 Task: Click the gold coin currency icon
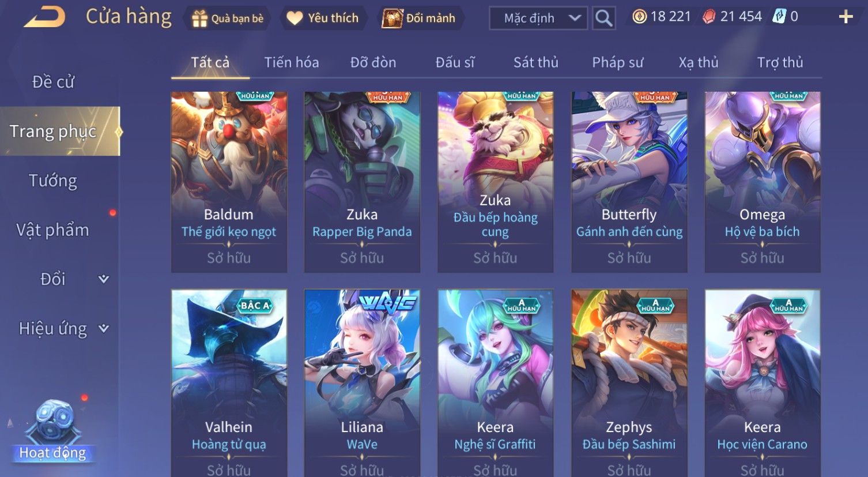[x=639, y=17]
